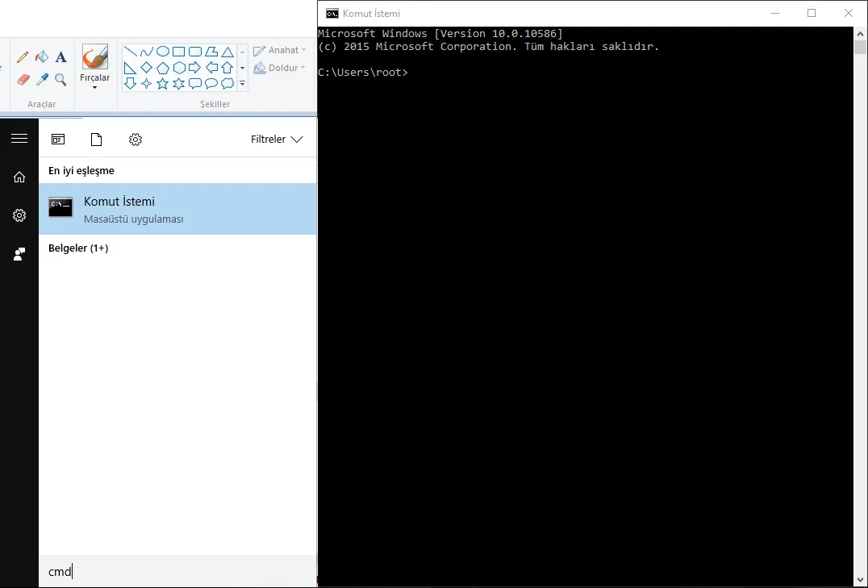This screenshot has width=868, height=588.
Task: Open the Home icon in search sidebar
Action: (19, 177)
